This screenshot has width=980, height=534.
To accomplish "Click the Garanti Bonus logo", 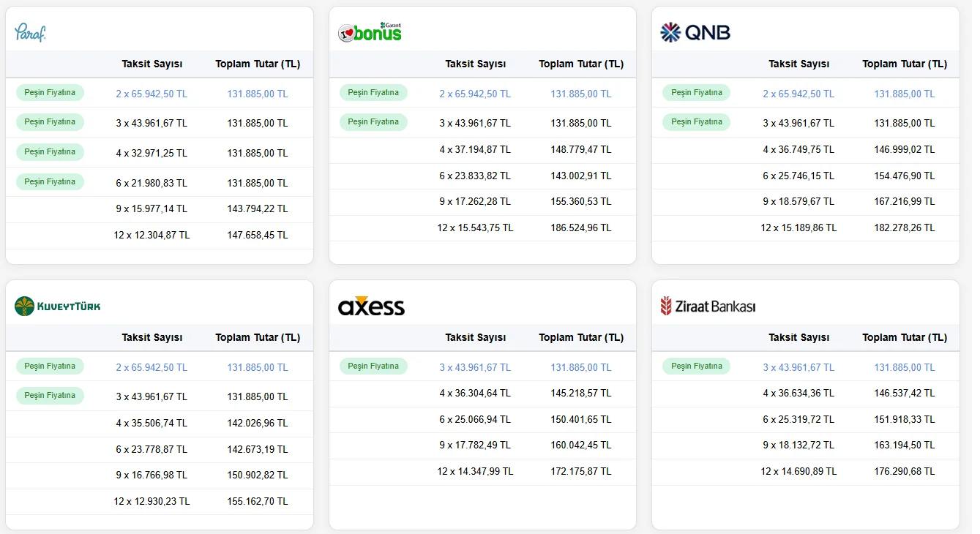I will pyautogui.click(x=370, y=31).
